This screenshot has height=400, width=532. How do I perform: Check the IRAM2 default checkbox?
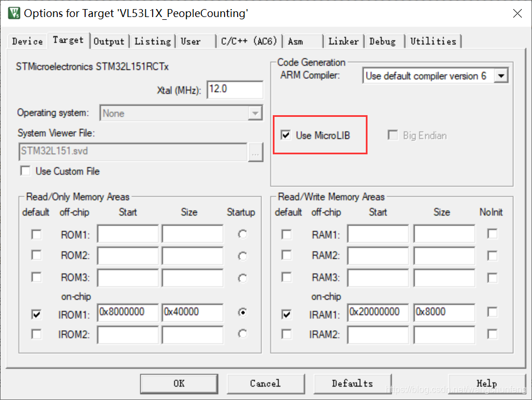(x=286, y=334)
